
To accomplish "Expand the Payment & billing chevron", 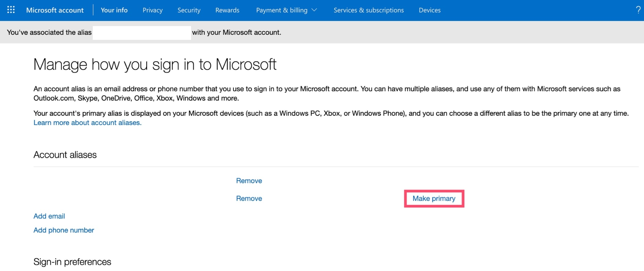I will pyautogui.click(x=314, y=10).
